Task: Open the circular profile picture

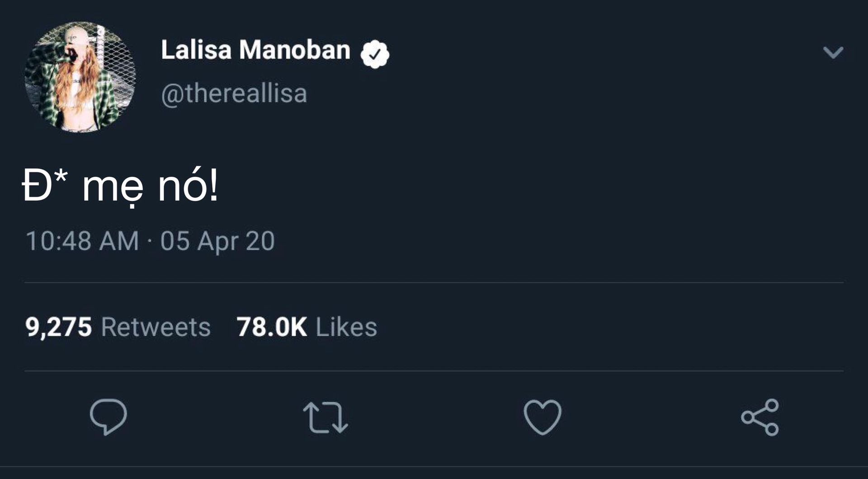Action: (x=80, y=77)
